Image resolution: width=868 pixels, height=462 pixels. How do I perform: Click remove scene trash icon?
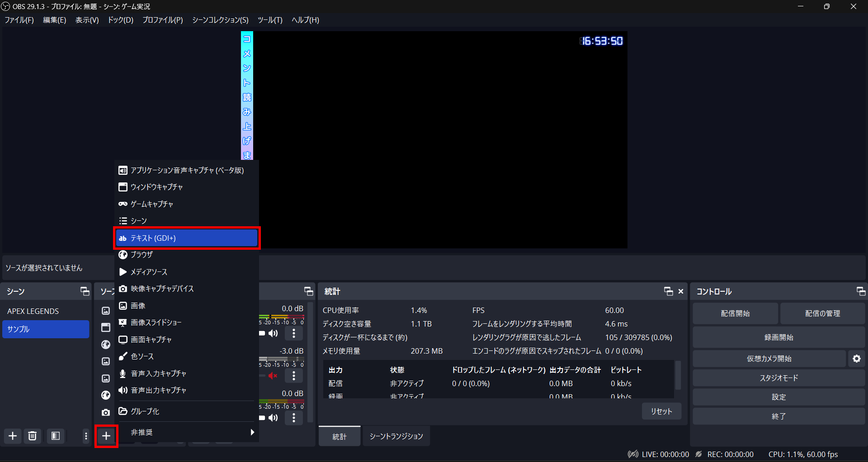(33, 436)
